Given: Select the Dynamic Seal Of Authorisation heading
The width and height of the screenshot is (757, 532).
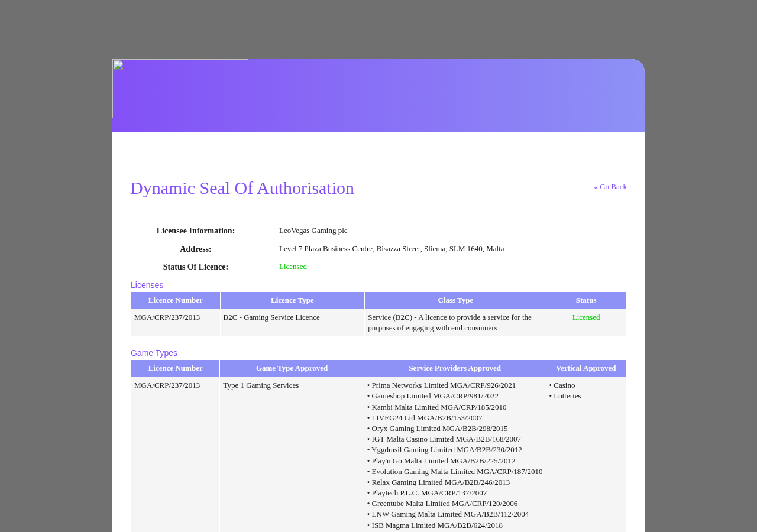Looking at the screenshot, I should 242,188.
